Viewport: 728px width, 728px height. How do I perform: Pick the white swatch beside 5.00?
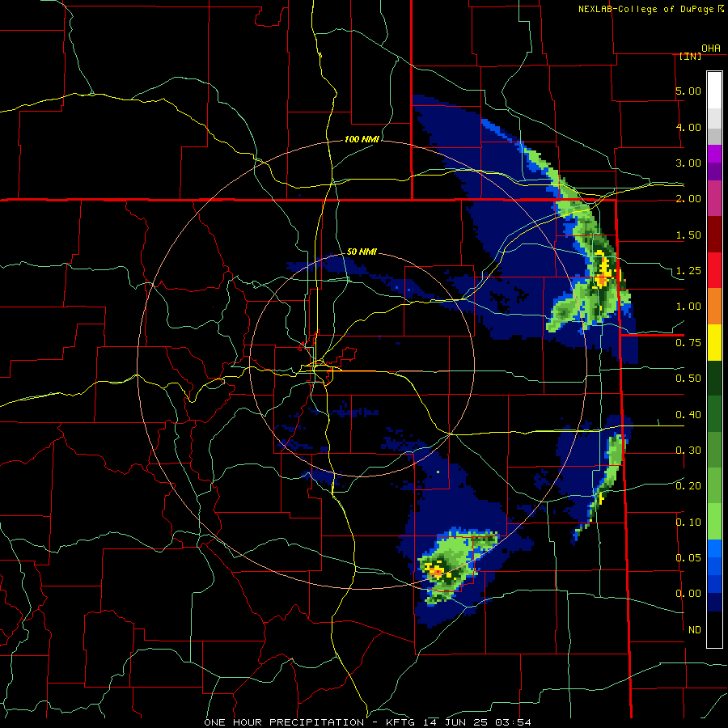714,91
